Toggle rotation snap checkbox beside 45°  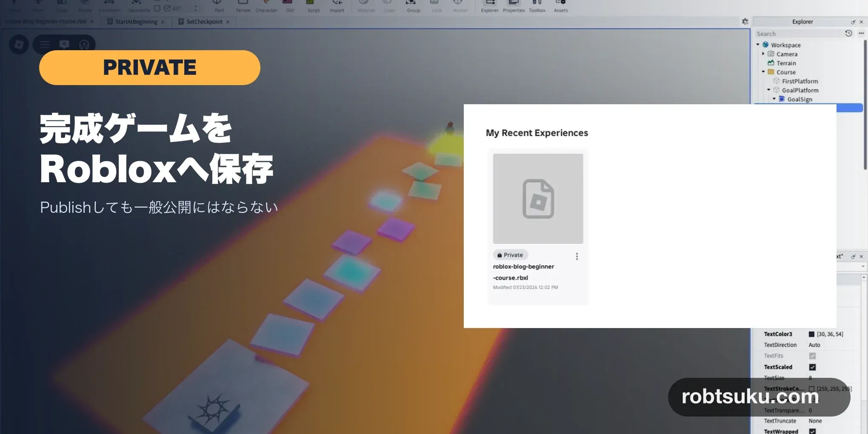point(157,8)
